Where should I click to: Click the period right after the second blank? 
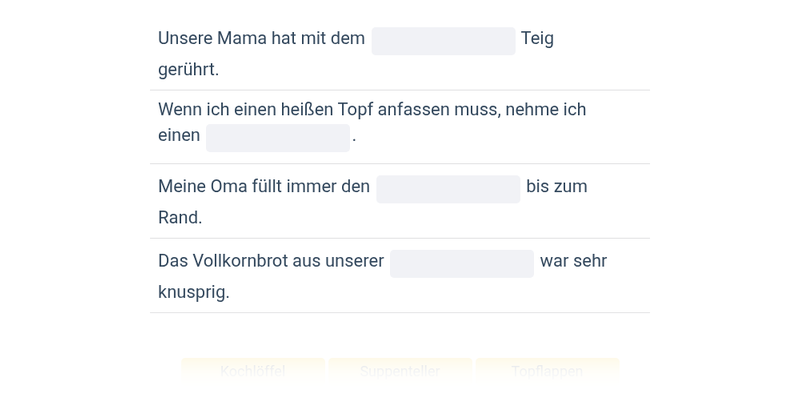tap(354, 136)
